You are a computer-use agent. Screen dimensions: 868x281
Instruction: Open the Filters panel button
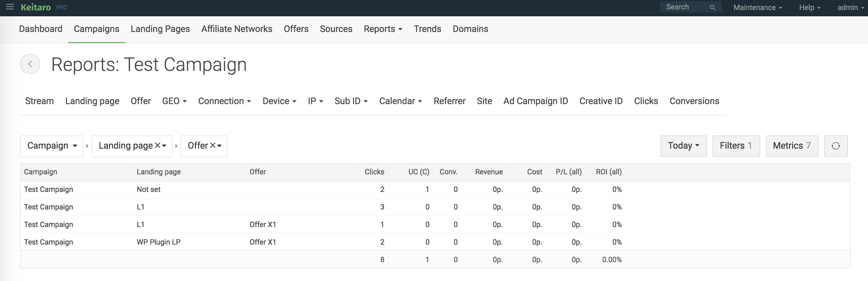pos(736,146)
